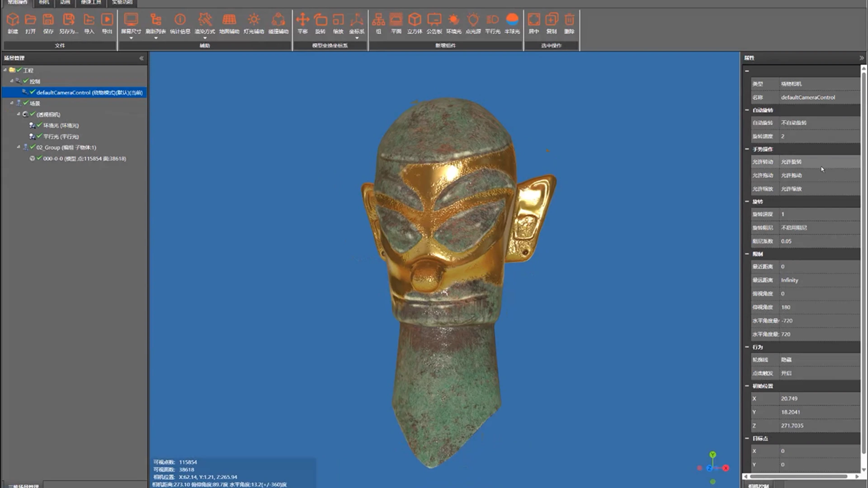The image size is (868, 488).
Task: Click the 删除 delete trash icon
Action: pyautogui.click(x=569, y=23)
